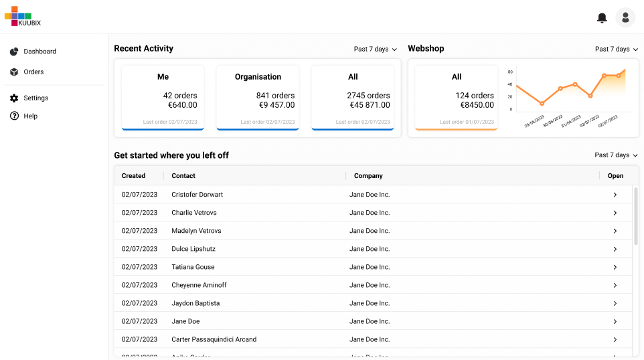Sort by Created column header
Image resolution: width=644 pixels, height=360 pixels.
tap(133, 176)
